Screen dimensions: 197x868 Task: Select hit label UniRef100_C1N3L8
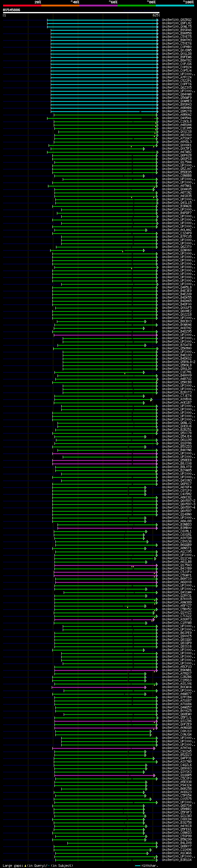(x=177, y=122)
